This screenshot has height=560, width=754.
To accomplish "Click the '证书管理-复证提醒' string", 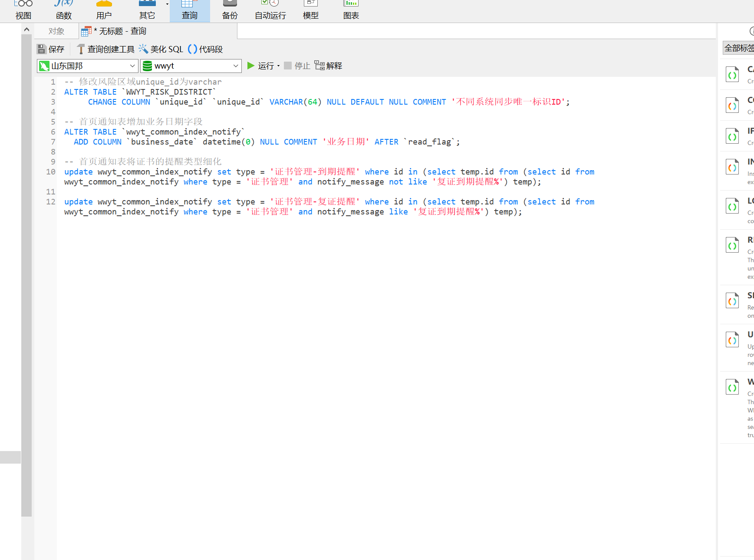I will pos(315,202).
